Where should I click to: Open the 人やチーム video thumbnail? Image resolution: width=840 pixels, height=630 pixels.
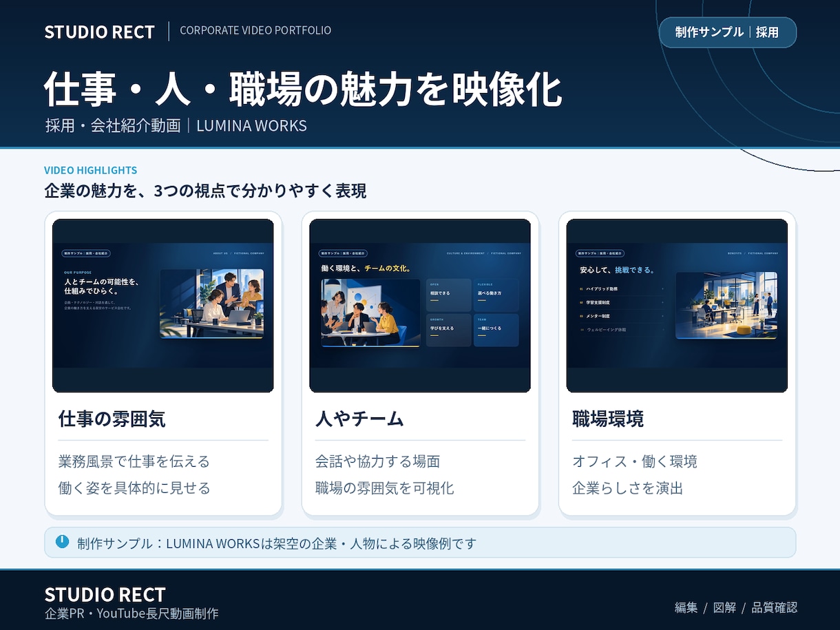coord(420,306)
